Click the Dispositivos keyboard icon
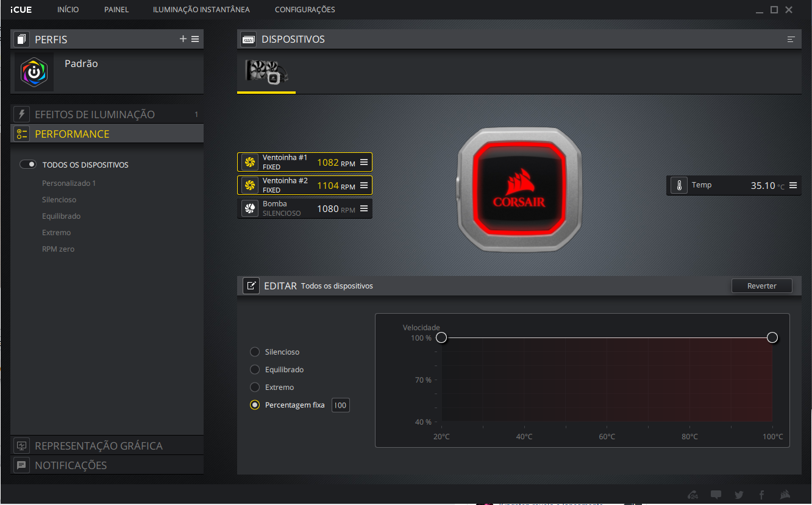This screenshot has width=812, height=505. coord(248,39)
